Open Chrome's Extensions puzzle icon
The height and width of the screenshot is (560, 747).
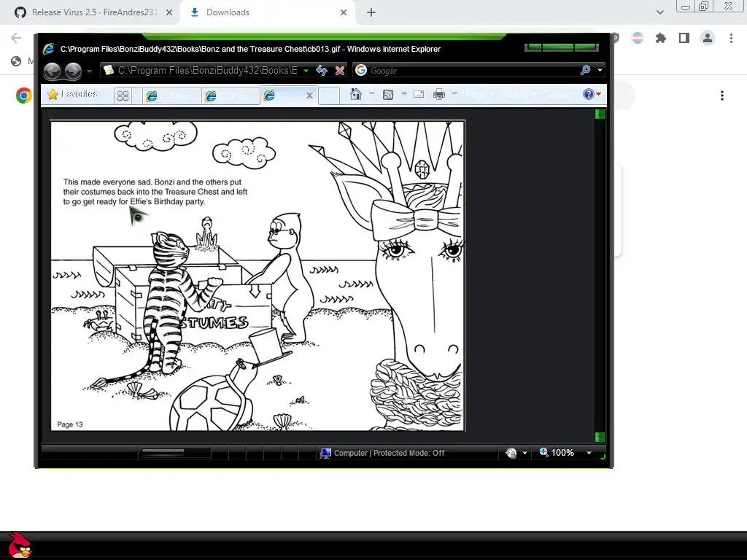point(661,38)
